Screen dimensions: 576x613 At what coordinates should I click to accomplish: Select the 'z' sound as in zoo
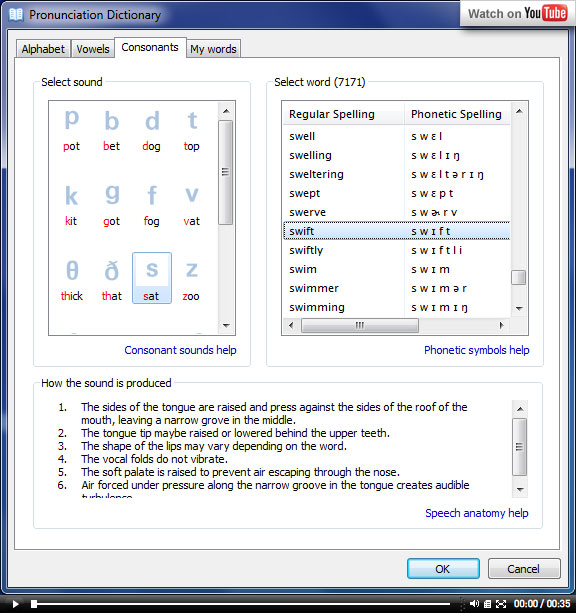click(191, 280)
